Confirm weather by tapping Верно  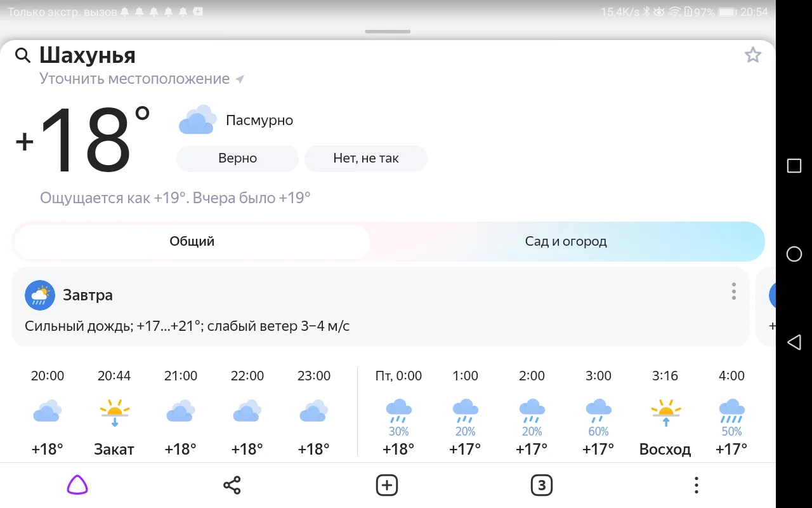click(x=237, y=158)
